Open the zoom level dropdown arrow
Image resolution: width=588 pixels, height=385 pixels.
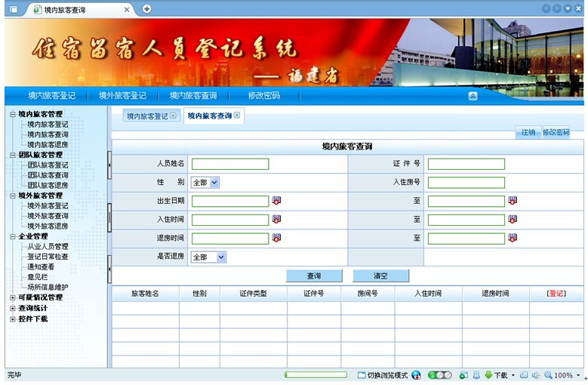point(578,375)
